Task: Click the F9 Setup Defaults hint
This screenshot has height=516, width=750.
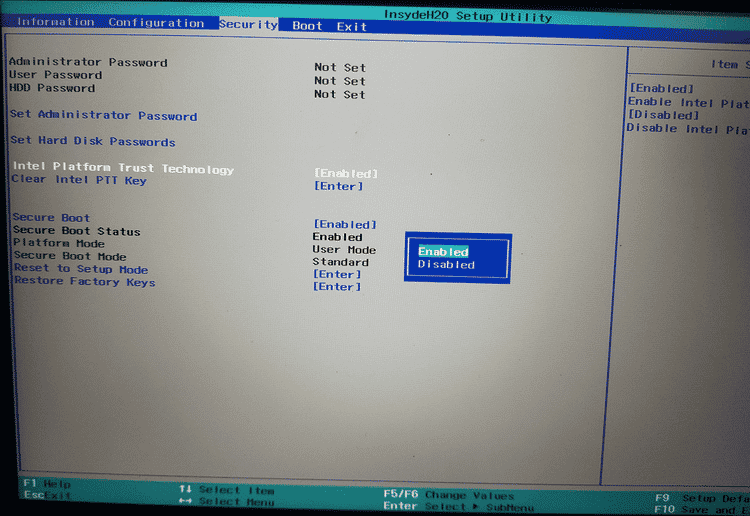Action: click(702, 498)
